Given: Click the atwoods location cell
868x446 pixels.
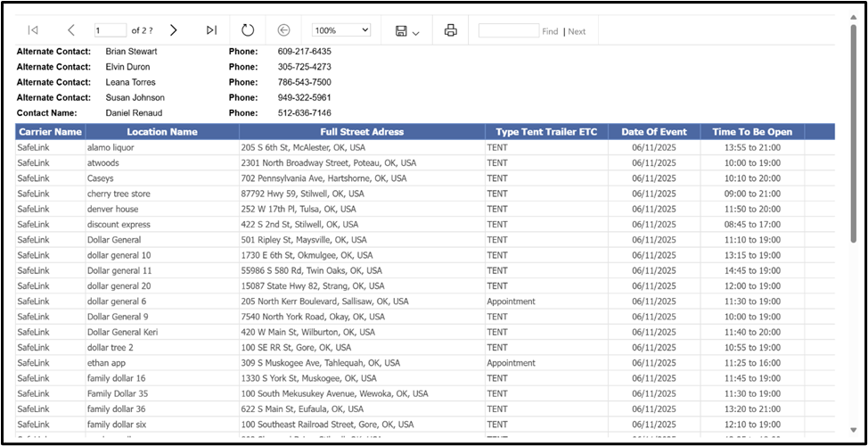Looking at the screenshot, I should [x=162, y=163].
